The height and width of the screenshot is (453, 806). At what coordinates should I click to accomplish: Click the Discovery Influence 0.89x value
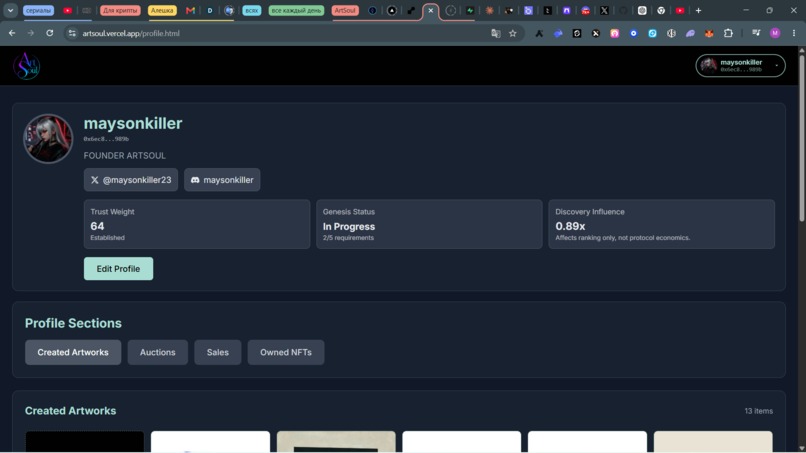(x=570, y=226)
